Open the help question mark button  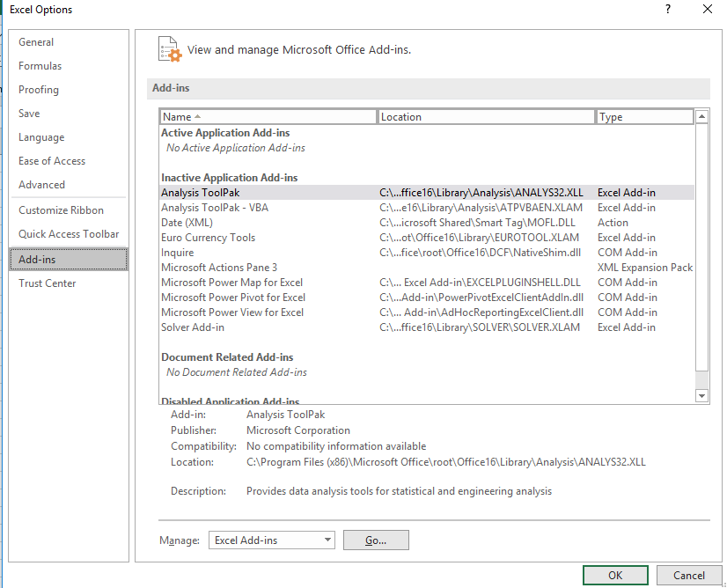pyautogui.click(x=668, y=10)
